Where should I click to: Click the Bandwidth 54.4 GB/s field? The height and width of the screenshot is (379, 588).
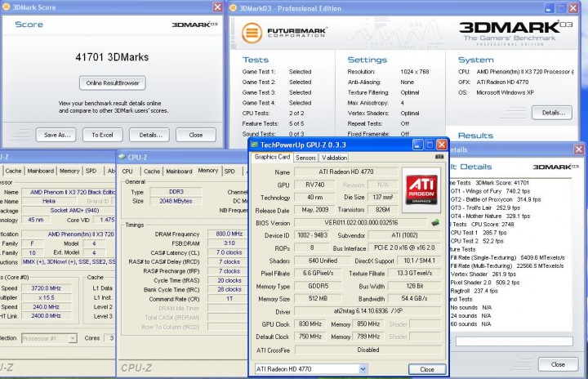(414, 299)
